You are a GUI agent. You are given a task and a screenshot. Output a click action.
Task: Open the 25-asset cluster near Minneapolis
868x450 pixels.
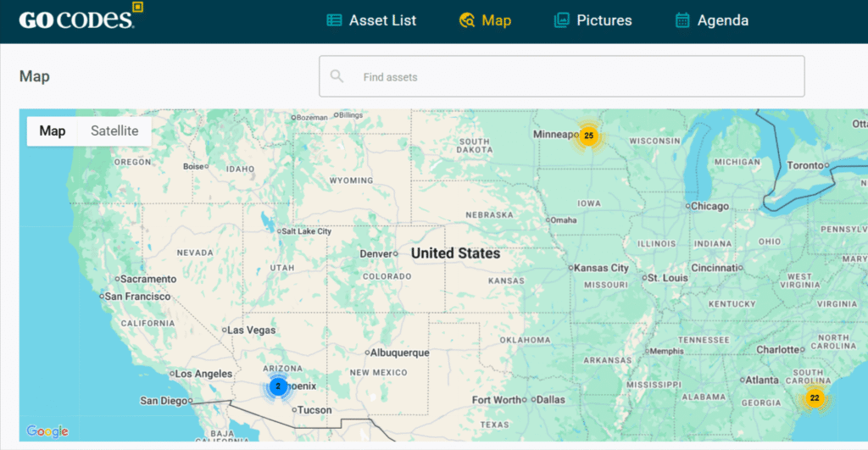point(588,136)
